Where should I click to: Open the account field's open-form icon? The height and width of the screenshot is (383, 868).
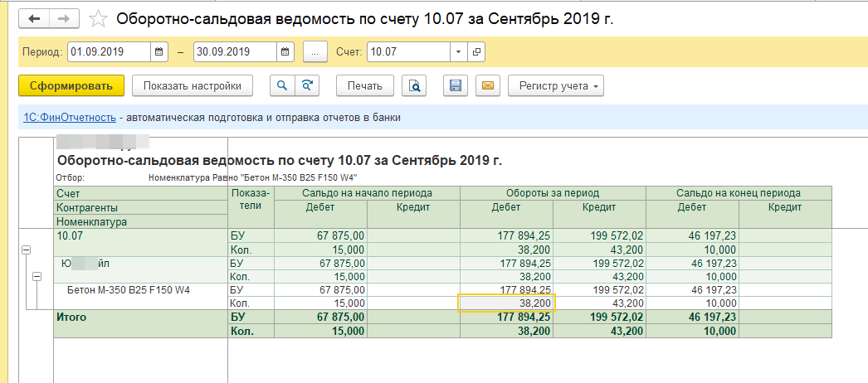click(x=476, y=52)
